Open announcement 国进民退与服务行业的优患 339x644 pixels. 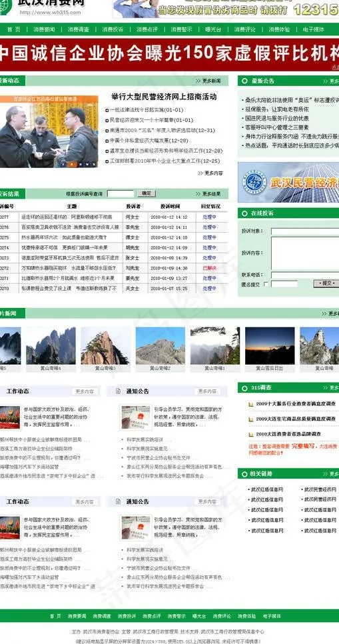[x=277, y=118]
